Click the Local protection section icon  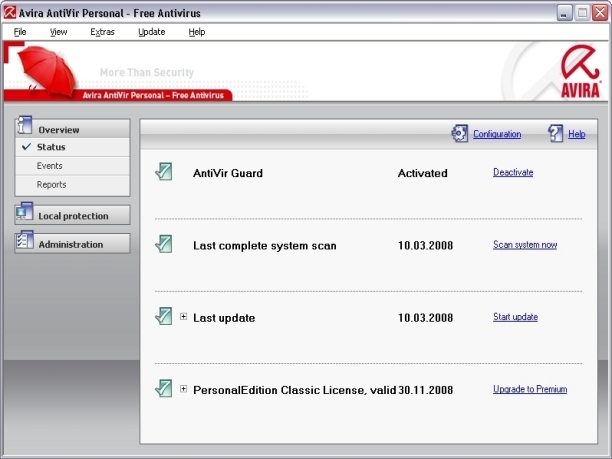tap(25, 212)
